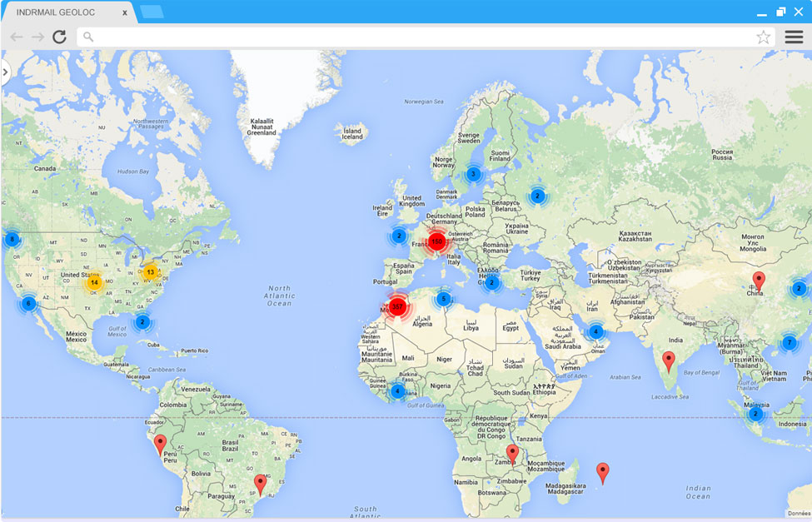
Task: Click the blue 2 cluster off western France
Action: click(x=399, y=236)
